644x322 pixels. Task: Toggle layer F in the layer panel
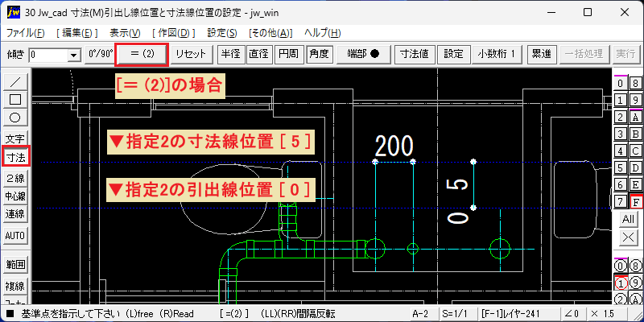click(635, 202)
